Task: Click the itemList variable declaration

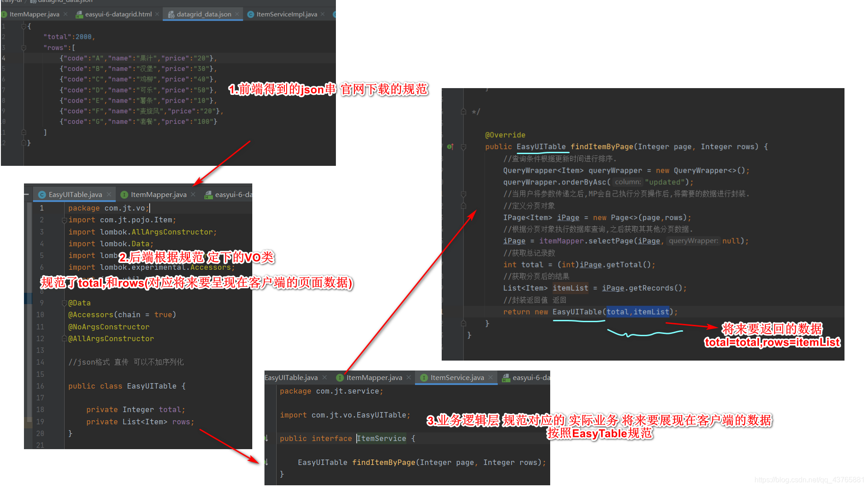Action: click(x=571, y=288)
